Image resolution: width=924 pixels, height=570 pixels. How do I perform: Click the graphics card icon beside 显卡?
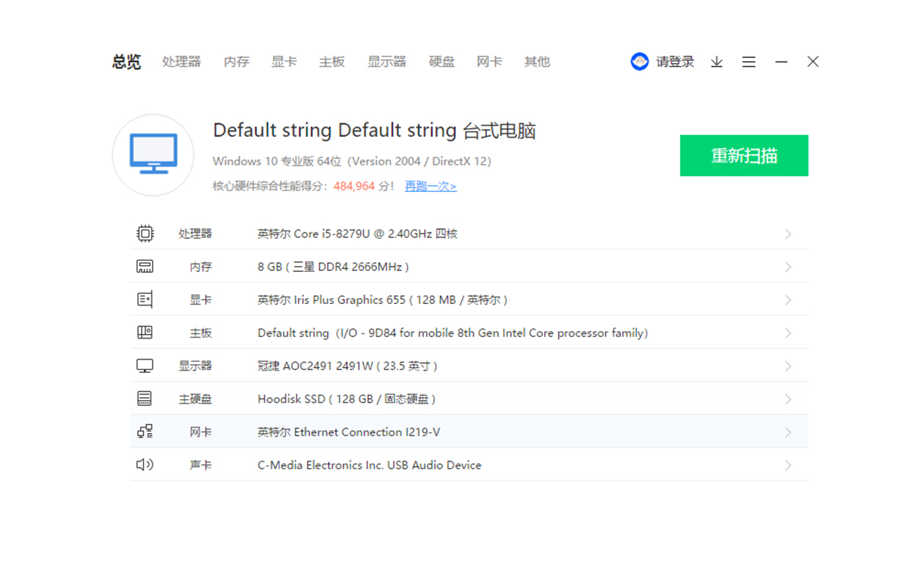145,299
